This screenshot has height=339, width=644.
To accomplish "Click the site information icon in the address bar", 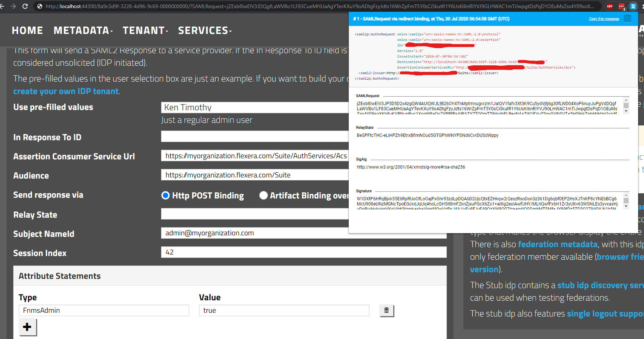I will (x=39, y=6).
